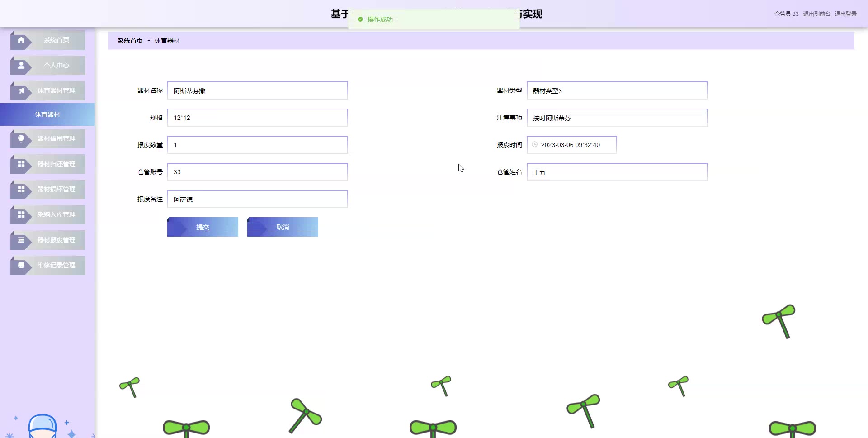Click the list icon beside 器材报废管理
The image size is (868, 438).
[21, 240]
